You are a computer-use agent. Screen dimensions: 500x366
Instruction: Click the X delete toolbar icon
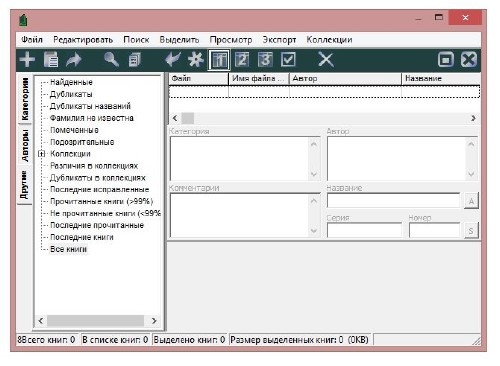(x=326, y=60)
